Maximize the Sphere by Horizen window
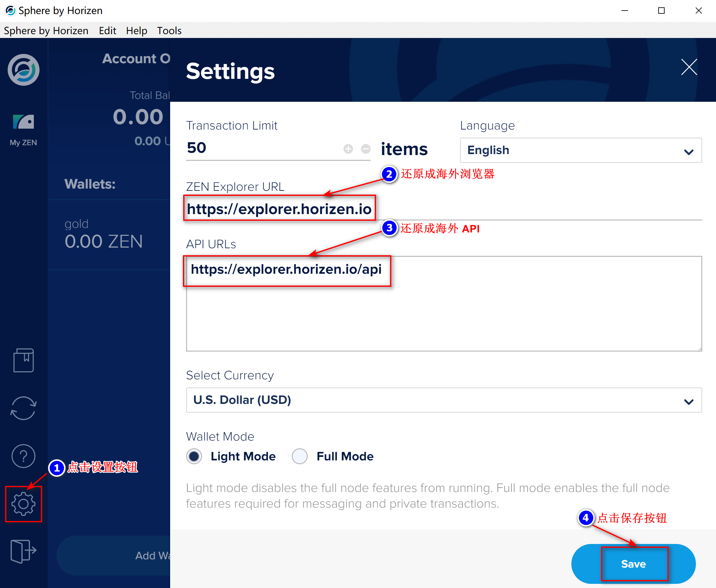This screenshot has height=588, width=716. pyautogui.click(x=661, y=11)
